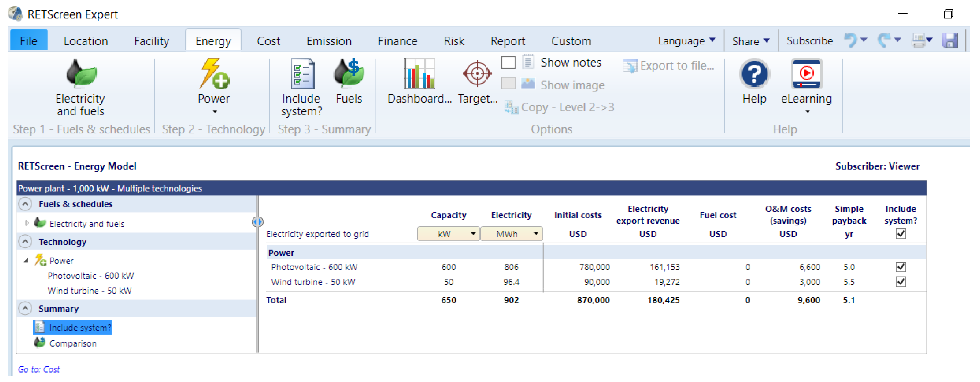Open the MWh electricity units dropdown
Image resolution: width=980 pixels, height=382 pixels.
click(511, 234)
